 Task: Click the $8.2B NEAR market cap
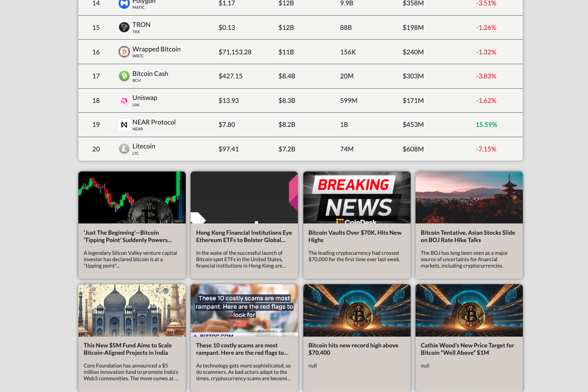(287, 124)
